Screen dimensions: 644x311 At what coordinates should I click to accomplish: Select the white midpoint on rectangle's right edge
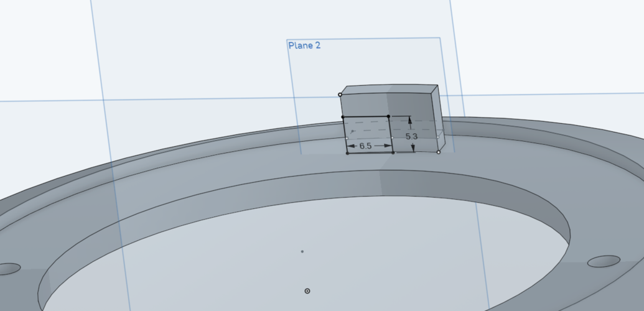[x=392, y=137]
